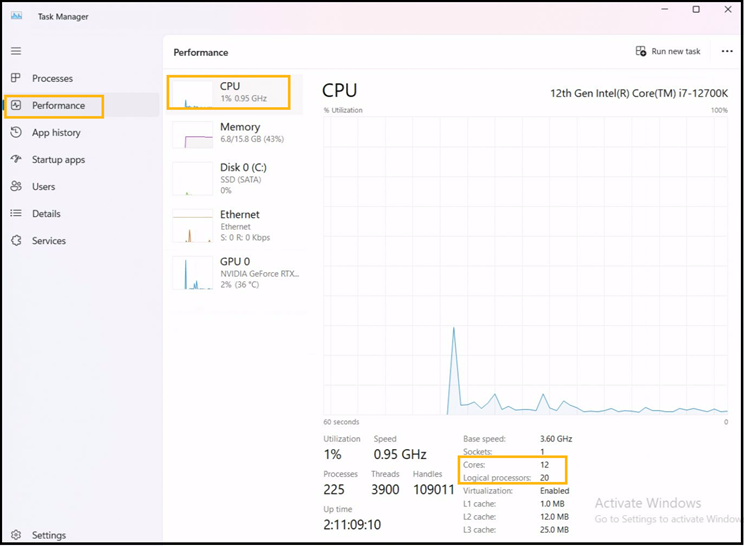Screen dimensions: 744x546
Task: Open Services via the puzzle icon
Action: (x=16, y=240)
